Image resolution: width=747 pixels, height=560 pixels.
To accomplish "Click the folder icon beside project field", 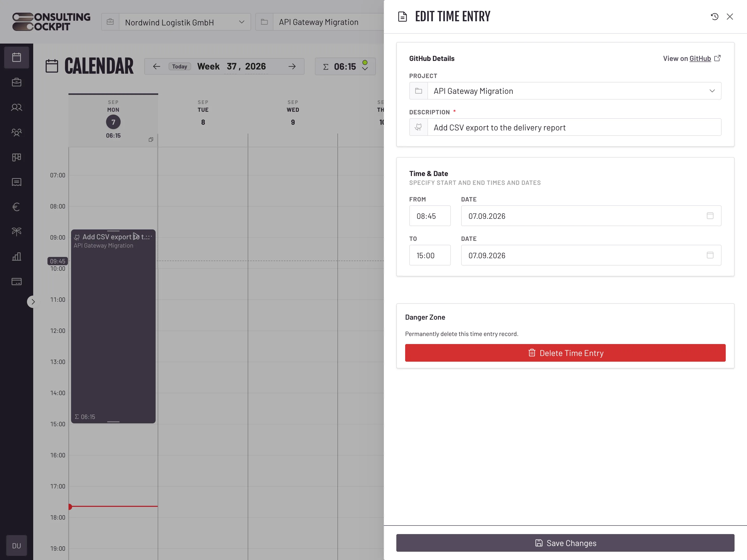I will pyautogui.click(x=418, y=91).
